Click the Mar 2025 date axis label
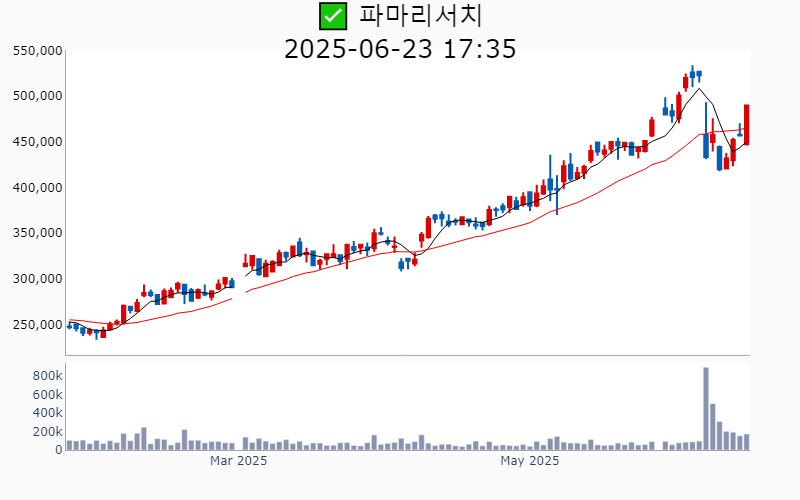The image size is (800, 500). point(238,461)
